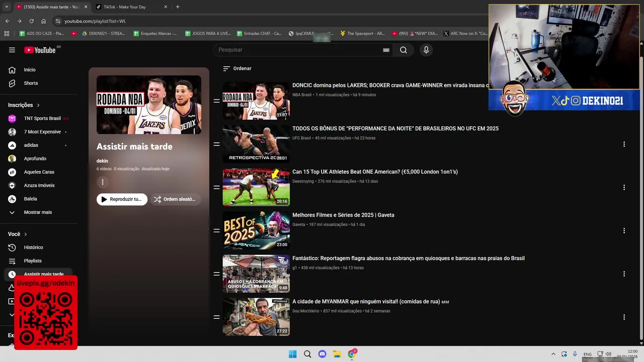Open three-dot menu for UK Athletes video
This screenshot has width=644, height=362.
(624, 188)
